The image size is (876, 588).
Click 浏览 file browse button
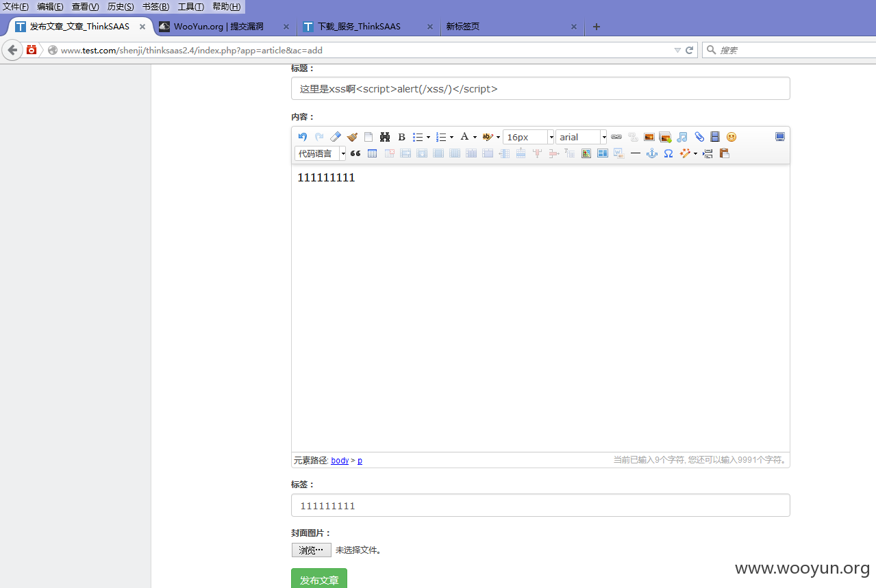click(x=311, y=550)
